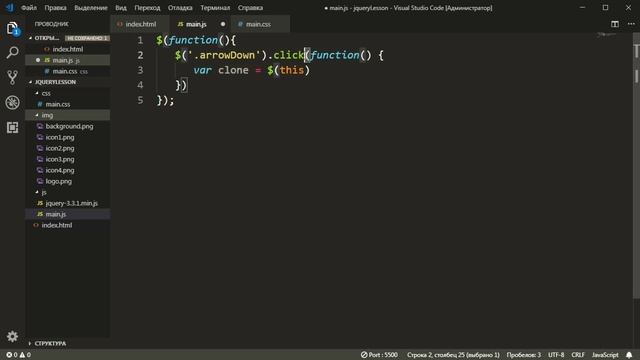Image resolution: width=640 pixels, height=360 pixels.
Task: Switch to the index.html editor tab
Action: pyautogui.click(x=140, y=24)
